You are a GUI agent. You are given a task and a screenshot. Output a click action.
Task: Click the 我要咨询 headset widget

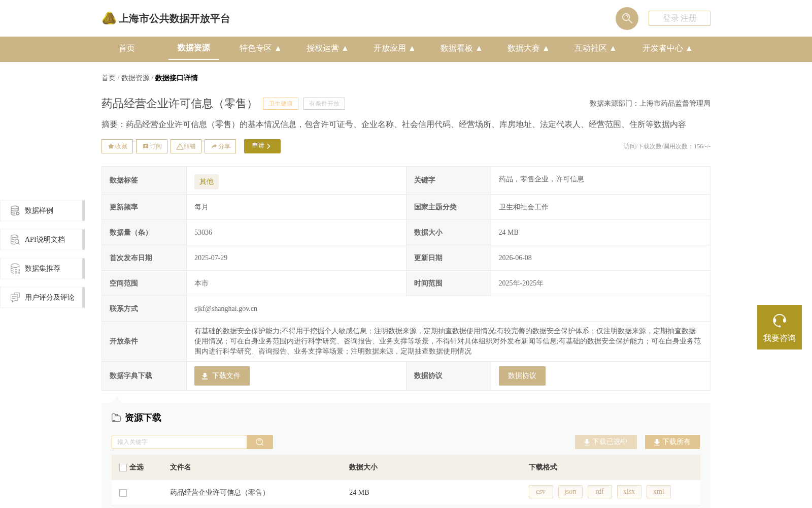(780, 327)
